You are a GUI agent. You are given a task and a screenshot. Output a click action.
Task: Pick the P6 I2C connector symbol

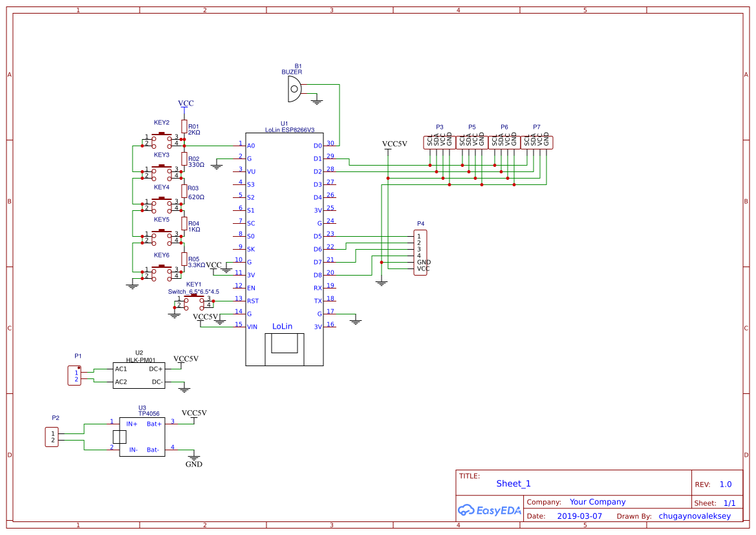coord(504,142)
